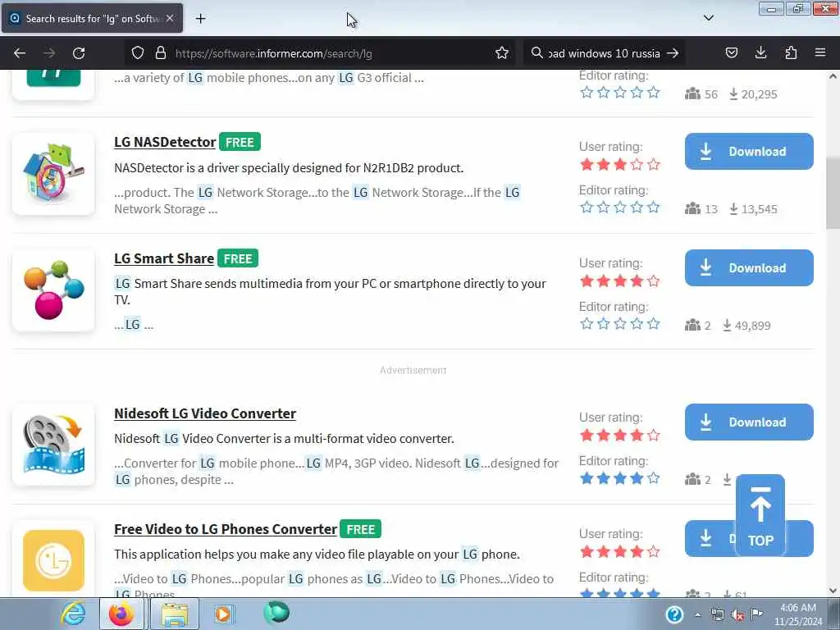840x630 pixels.
Task: Open the green globe app in taskbar
Action: coord(276,613)
